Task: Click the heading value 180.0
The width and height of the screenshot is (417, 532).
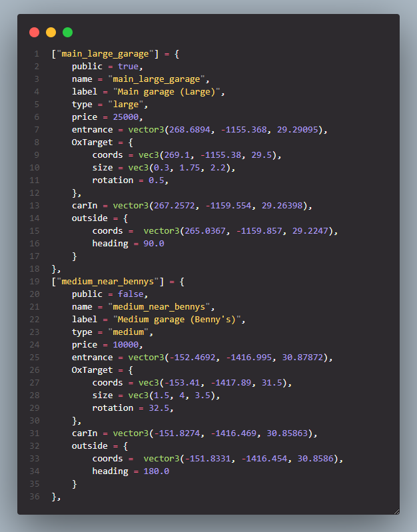Action: 156,471
